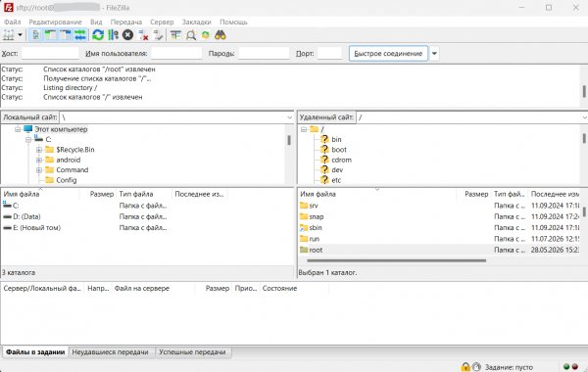This screenshot has height=372, width=588.
Task: Toggle local directory tree display
Action: tap(51, 35)
